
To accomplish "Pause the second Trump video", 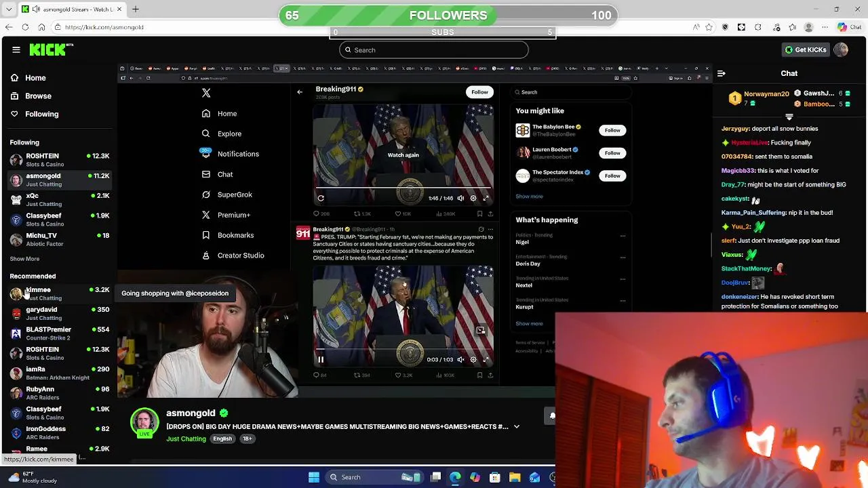I will pyautogui.click(x=321, y=360).
